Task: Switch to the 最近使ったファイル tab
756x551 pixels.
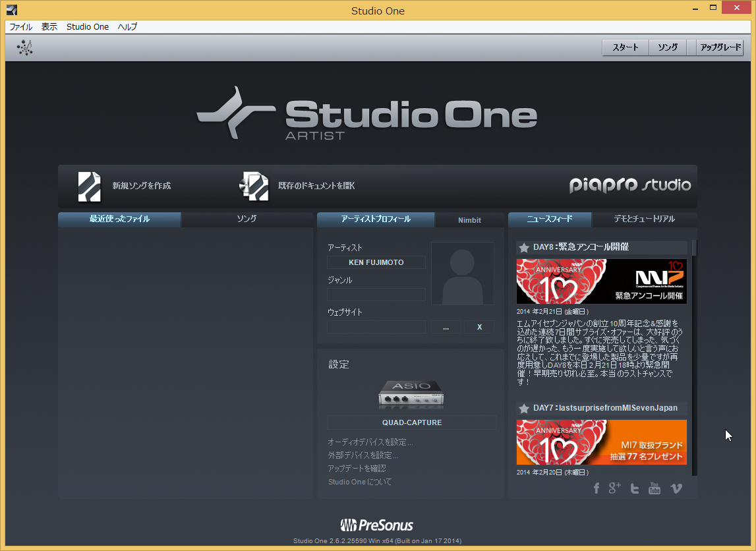Action: (x=119, y=219)
